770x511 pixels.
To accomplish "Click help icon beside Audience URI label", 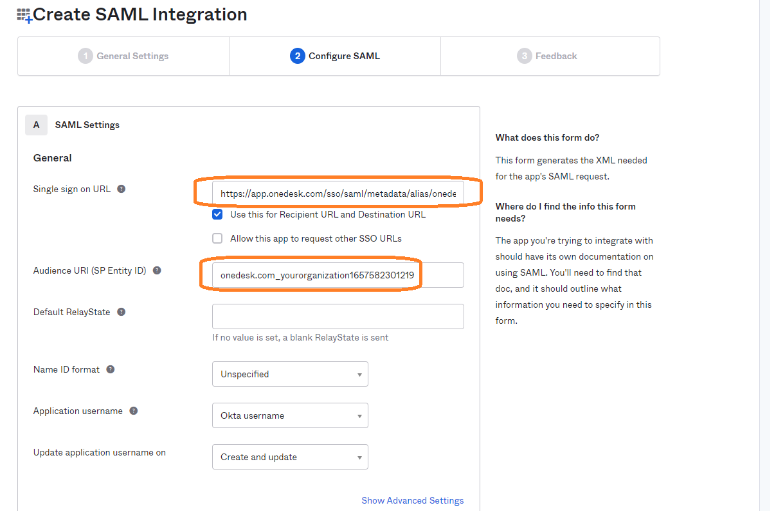I will (x=157, y=271).
